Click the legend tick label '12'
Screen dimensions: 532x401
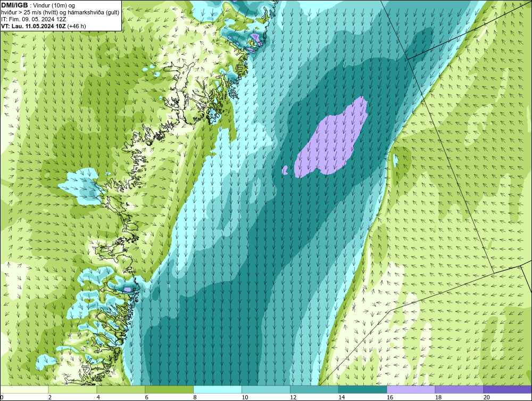[x=293, y=397]
